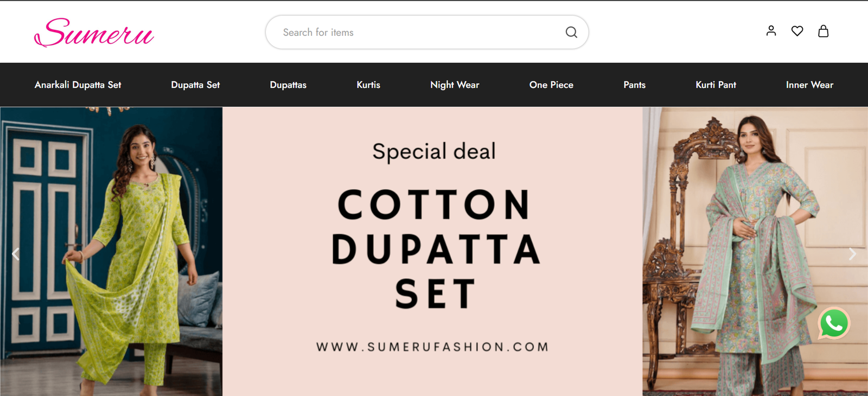Open the shopping bag cart icon
868x396 pixels.
[823, 31]
